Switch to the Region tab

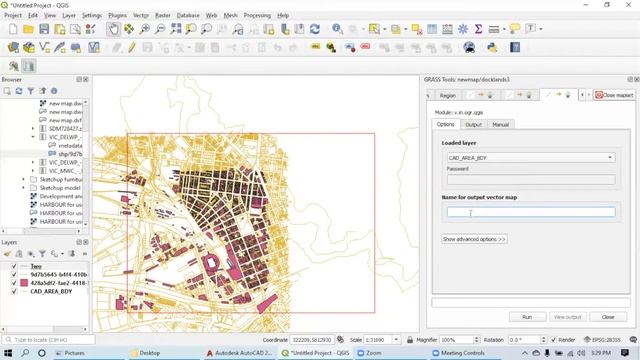click(447, 96)
